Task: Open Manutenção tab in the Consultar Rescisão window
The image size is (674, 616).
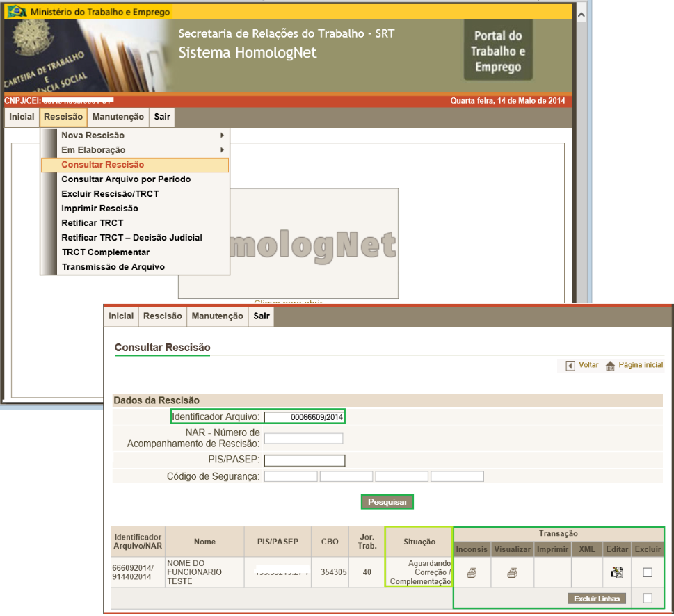Action: click(218, 316)
